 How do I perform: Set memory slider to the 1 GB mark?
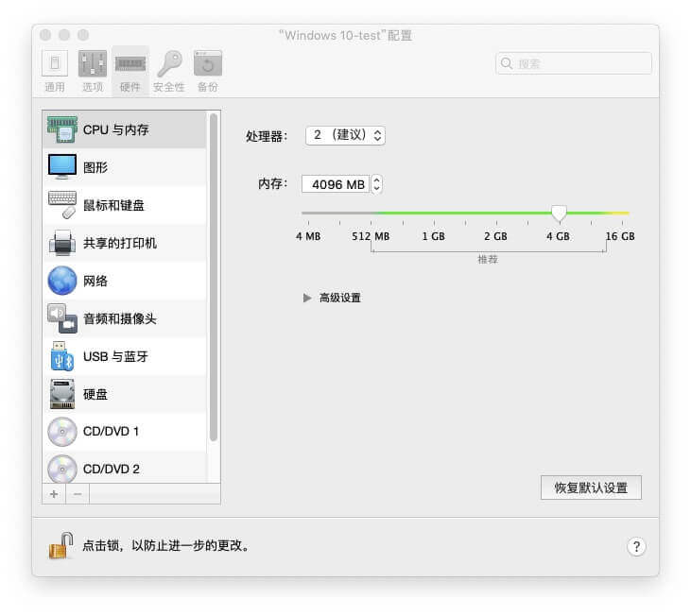[434, 214]
